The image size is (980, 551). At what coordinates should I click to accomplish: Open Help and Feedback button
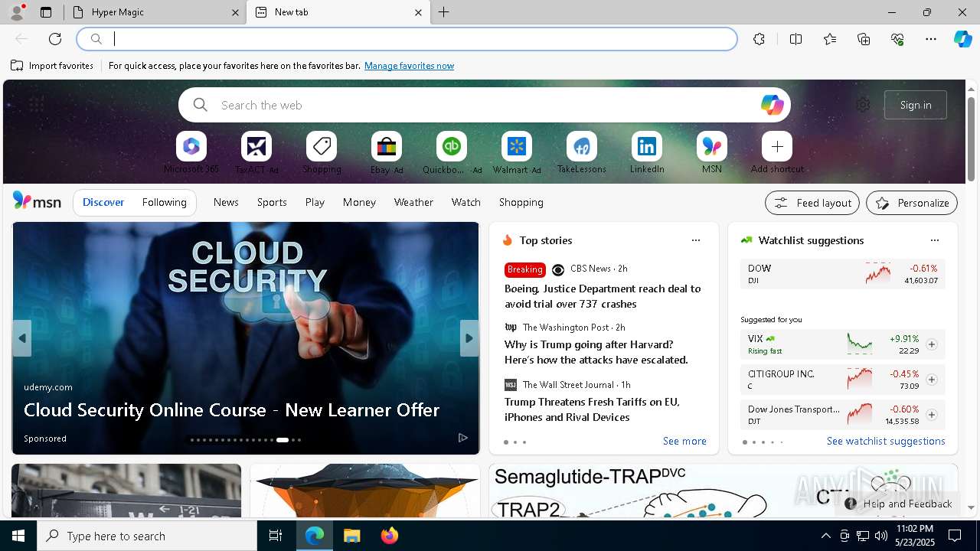point(899,504)
